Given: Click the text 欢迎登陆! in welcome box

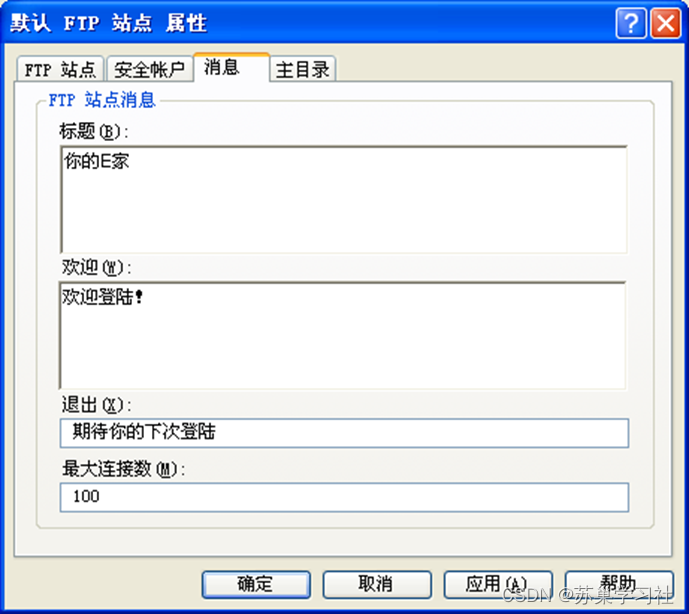Looking at the screenshot, I should [x=102, y=297].
